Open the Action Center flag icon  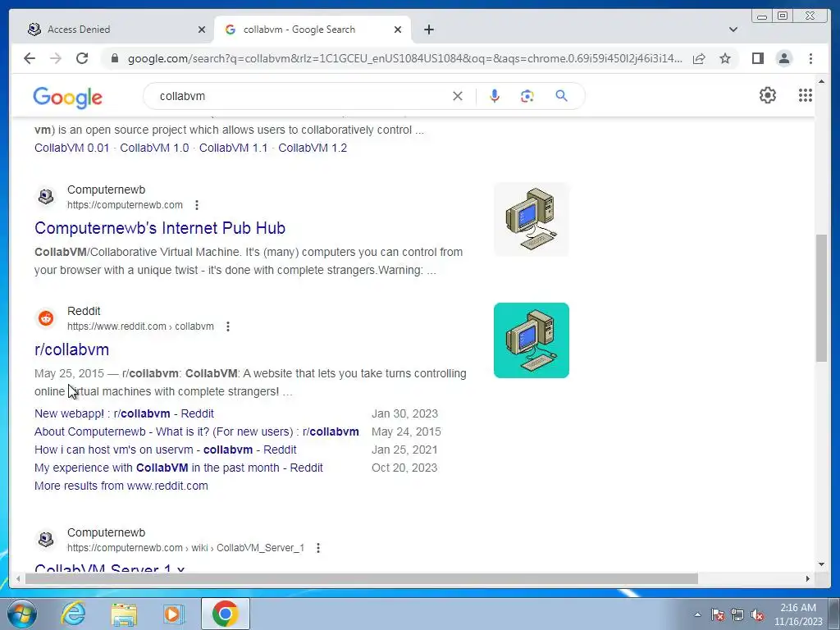pos(718,615)
